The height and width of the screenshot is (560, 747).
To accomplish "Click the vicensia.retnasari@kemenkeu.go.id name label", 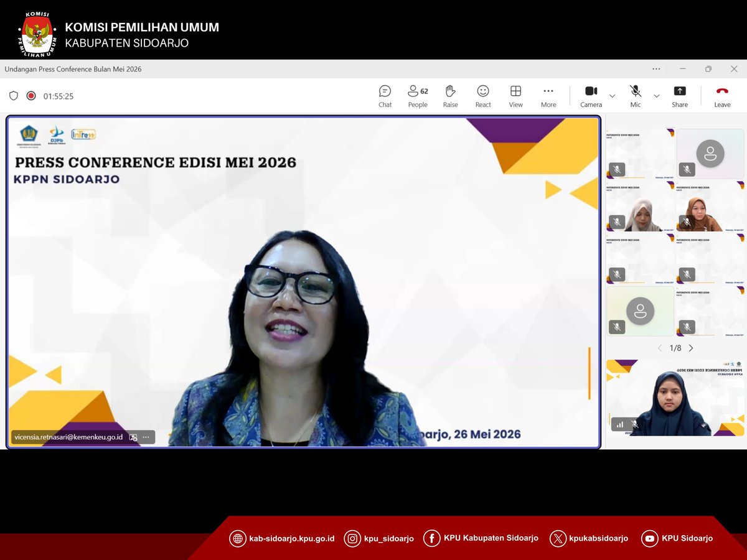I will (68, 437).
